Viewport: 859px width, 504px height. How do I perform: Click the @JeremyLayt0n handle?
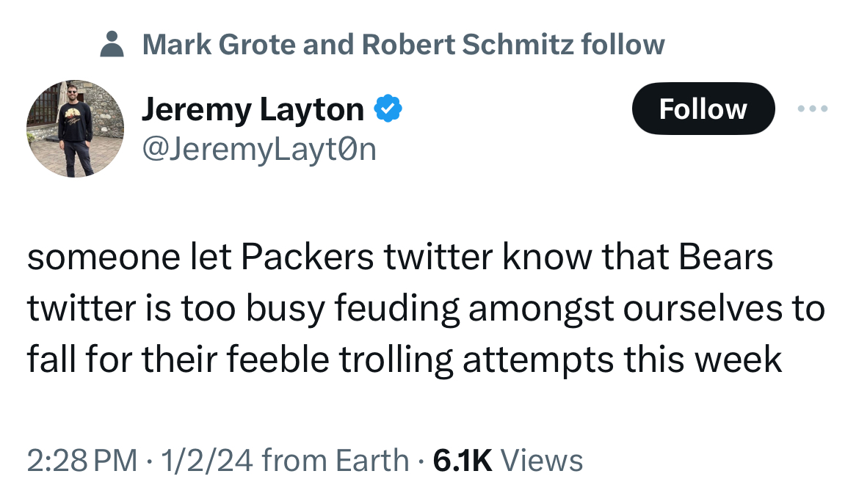point(258,149)
